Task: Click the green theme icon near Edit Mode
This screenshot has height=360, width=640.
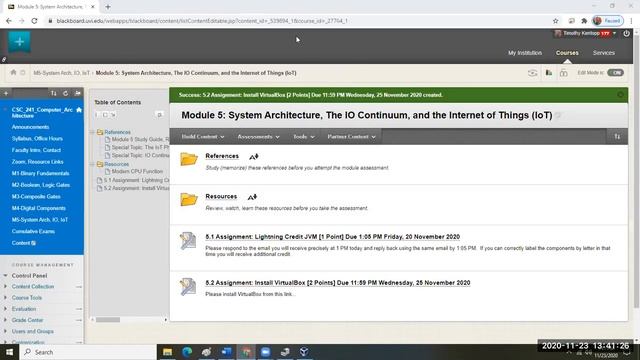Action: click(x=549, y=73)
